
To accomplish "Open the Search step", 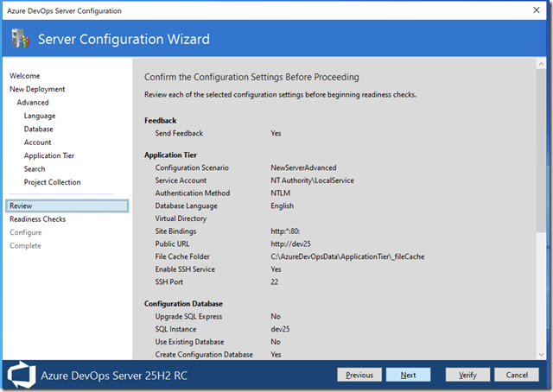I will (35, 169).
